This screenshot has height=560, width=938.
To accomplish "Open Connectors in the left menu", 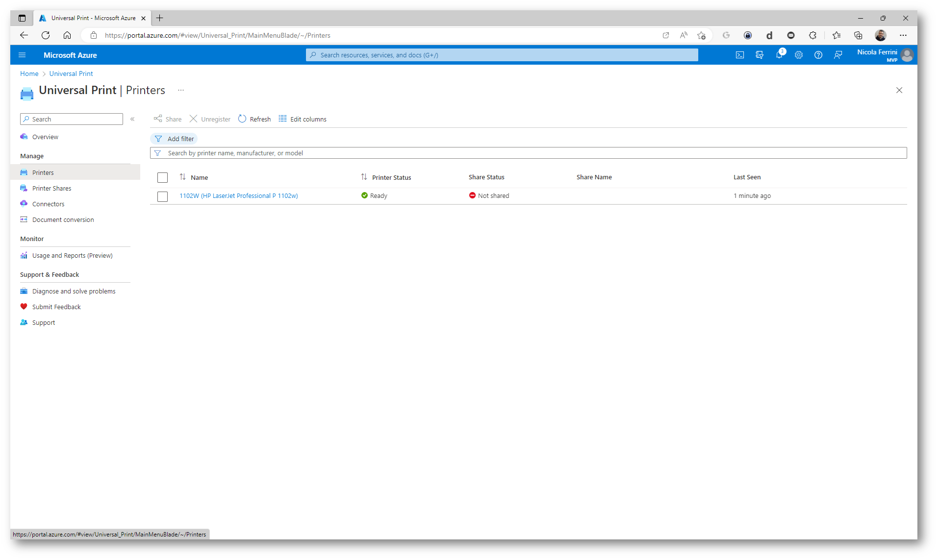I will [x=48, y=204].
